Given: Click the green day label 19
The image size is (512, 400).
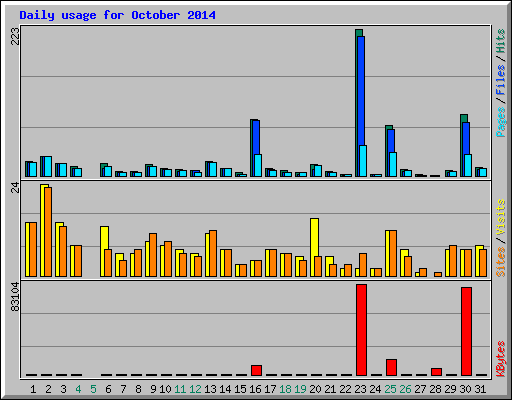Looking at the screenshot, I should click(300, 389).
